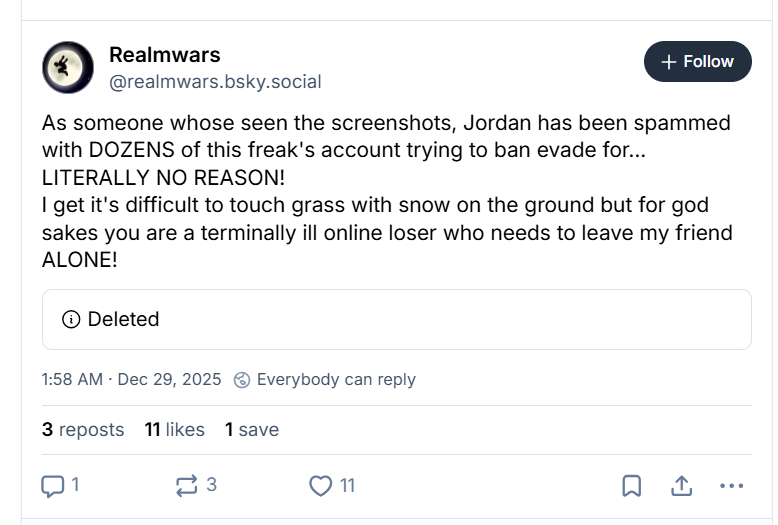Image resolution: width=778 pixels, height=525 pixels.
Task: Click the globe icon for reply settings
Action: coord(242,380)
